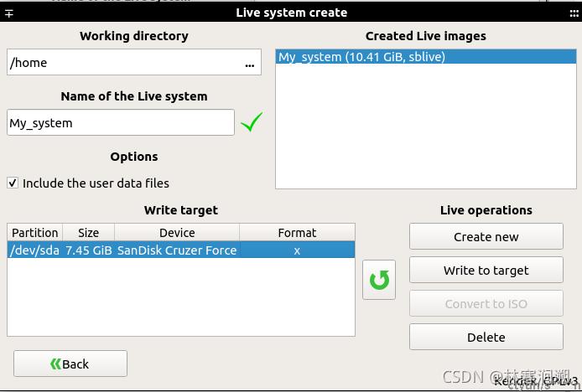
Task: Click the Convert to ISO button
Action: click(486, 303)
